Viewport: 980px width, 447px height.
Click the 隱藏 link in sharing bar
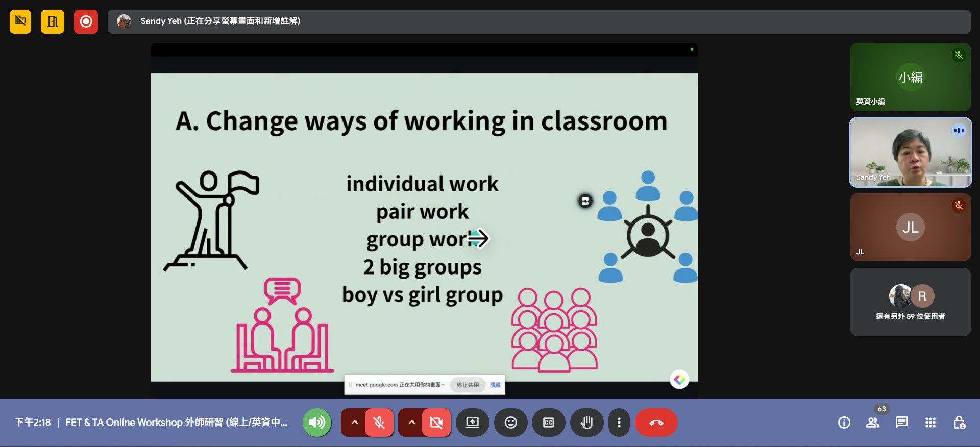pyautogui.click(x=495, y=385)
